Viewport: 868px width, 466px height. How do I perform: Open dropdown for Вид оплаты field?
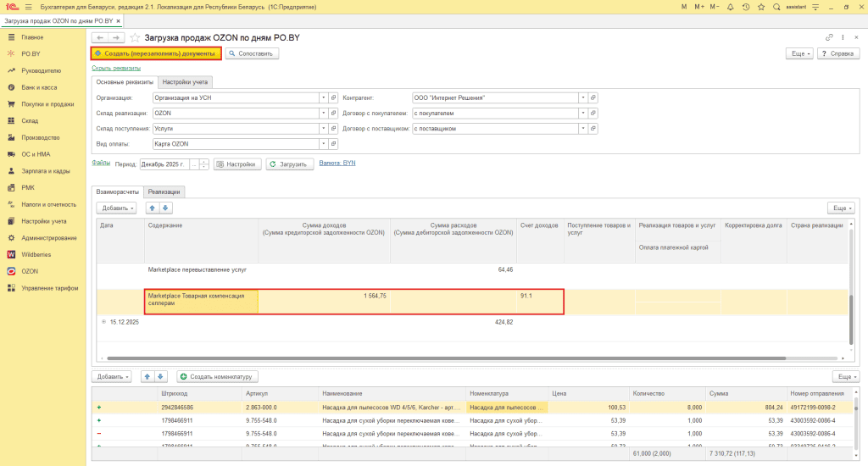click(324, 144)
